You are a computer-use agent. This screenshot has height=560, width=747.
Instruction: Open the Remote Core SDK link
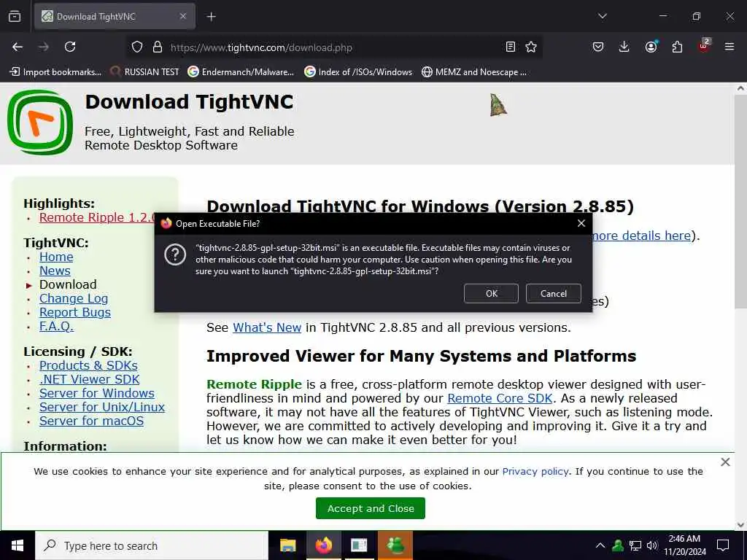tap(500, 398)
